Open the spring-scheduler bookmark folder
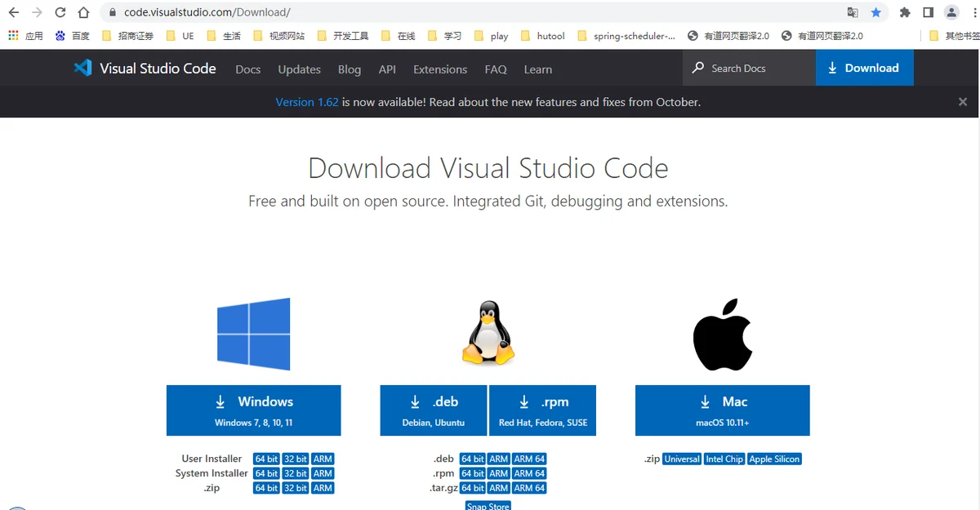The width and height of the screenshot is (980, 510). pyautogui.click(x=626, y=36)
